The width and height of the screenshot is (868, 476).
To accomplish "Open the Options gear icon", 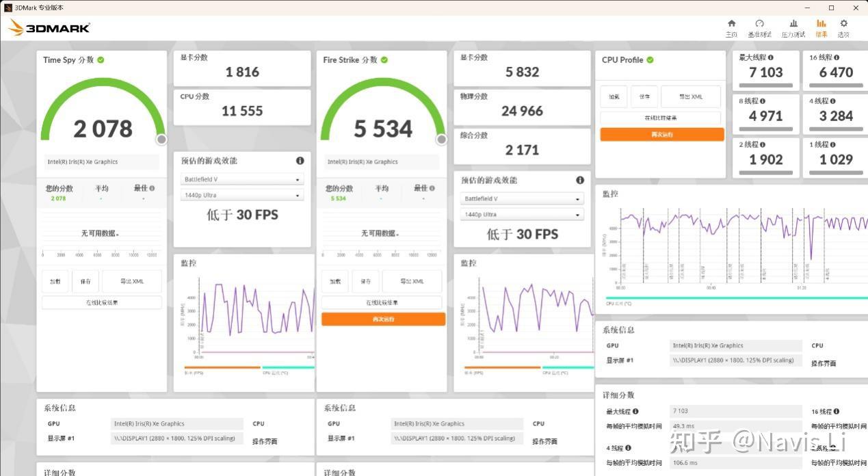I will (x=843, y=23).
